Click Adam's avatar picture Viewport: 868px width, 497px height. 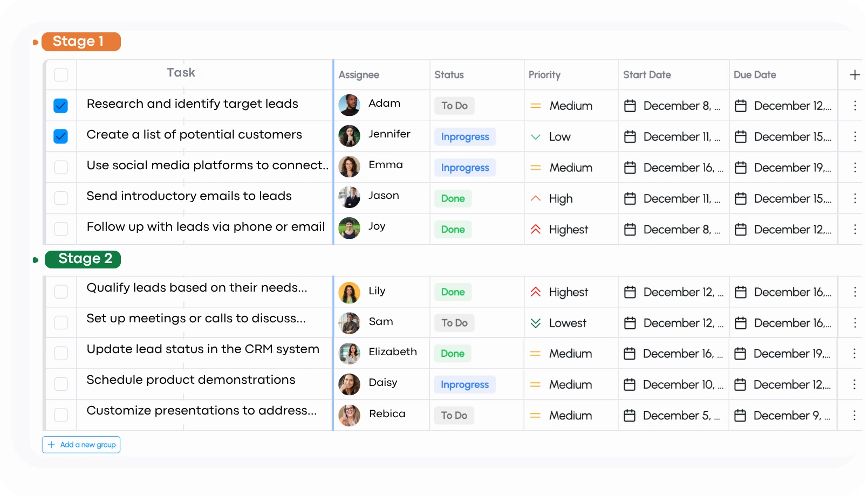tap(349, 105)
